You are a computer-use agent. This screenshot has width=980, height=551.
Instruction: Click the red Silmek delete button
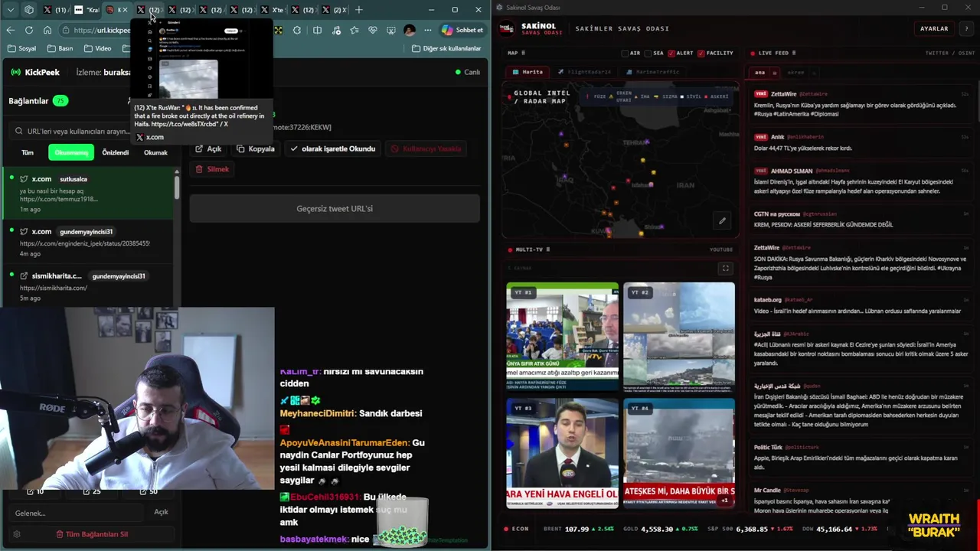tap(212, 169)
